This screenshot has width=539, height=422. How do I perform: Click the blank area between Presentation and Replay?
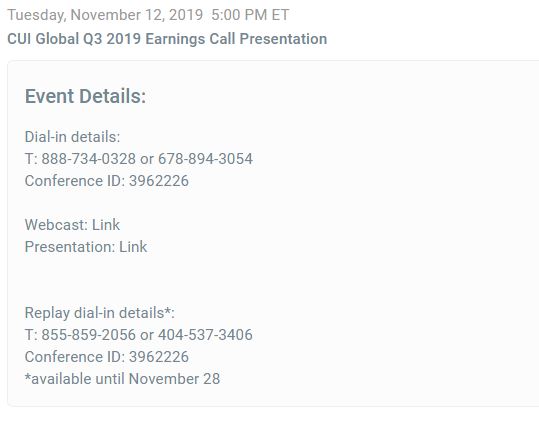click(x=138, y=280)
